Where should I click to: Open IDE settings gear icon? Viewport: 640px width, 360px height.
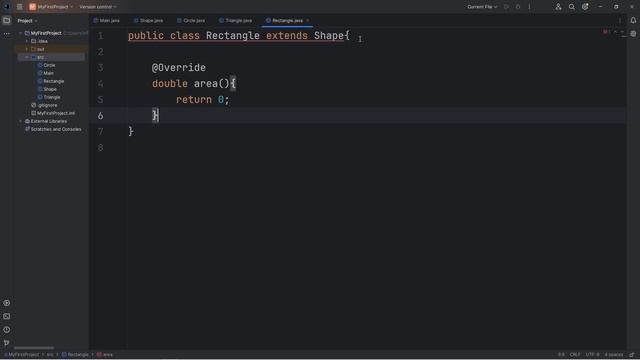coord(585,7)
